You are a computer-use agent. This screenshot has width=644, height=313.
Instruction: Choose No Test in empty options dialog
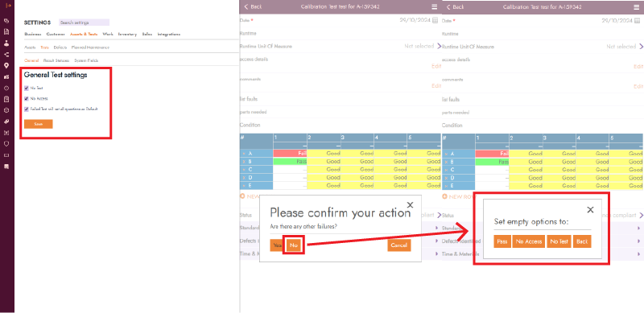point(559,241)
